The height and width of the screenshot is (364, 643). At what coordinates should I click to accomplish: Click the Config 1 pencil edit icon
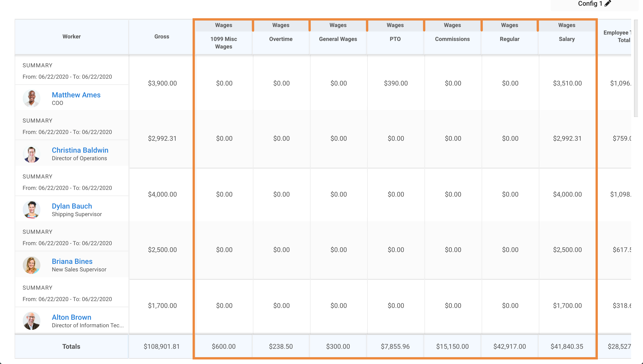pos(608,3)
